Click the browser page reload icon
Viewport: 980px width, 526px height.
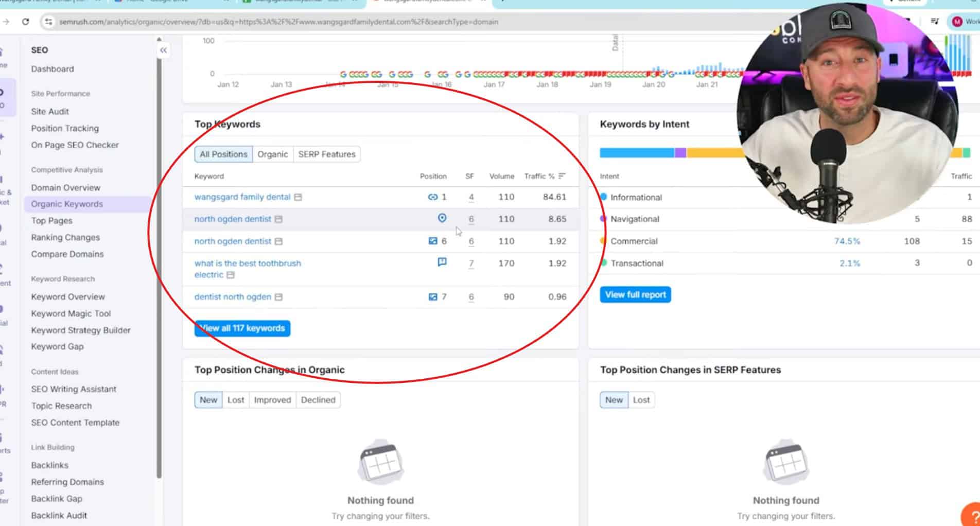pos(25,22)
